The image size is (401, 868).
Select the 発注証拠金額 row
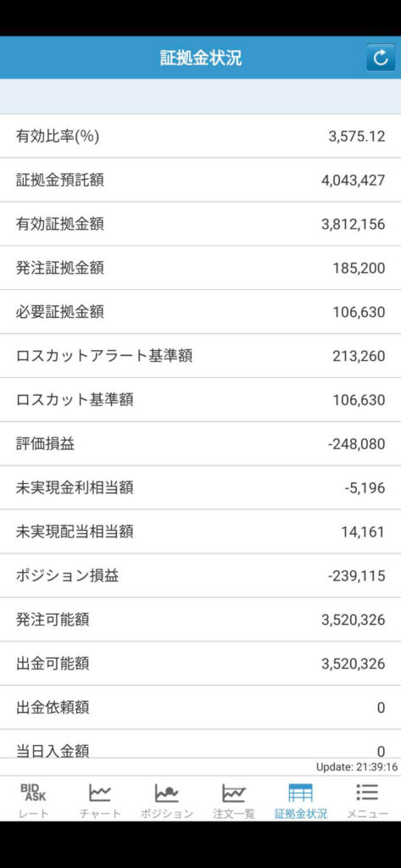(x=200, y=268)
